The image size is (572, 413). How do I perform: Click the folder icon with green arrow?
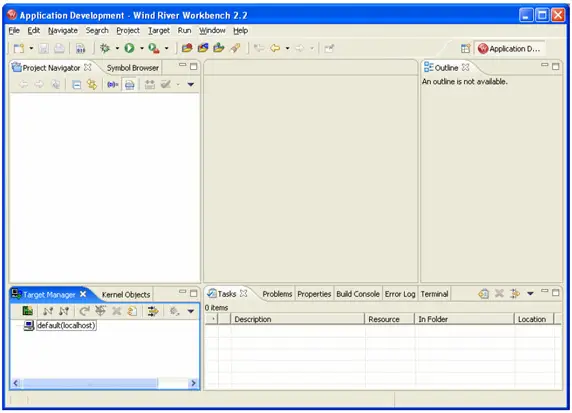(x=219, y=48)
